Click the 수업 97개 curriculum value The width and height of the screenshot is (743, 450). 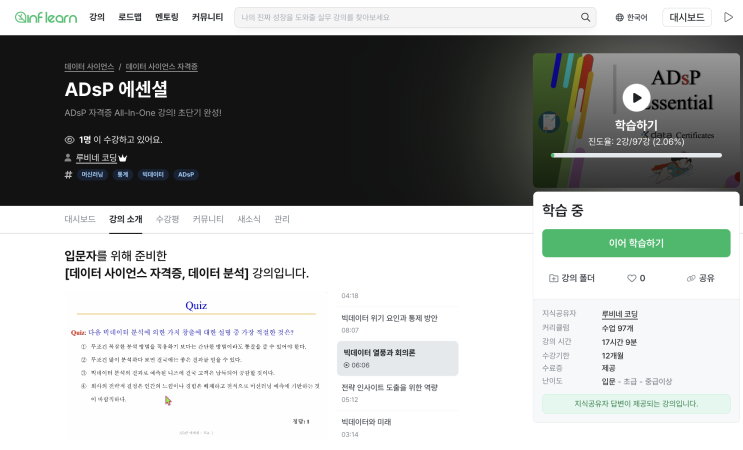pyautogui.click(x=617, y=328)
